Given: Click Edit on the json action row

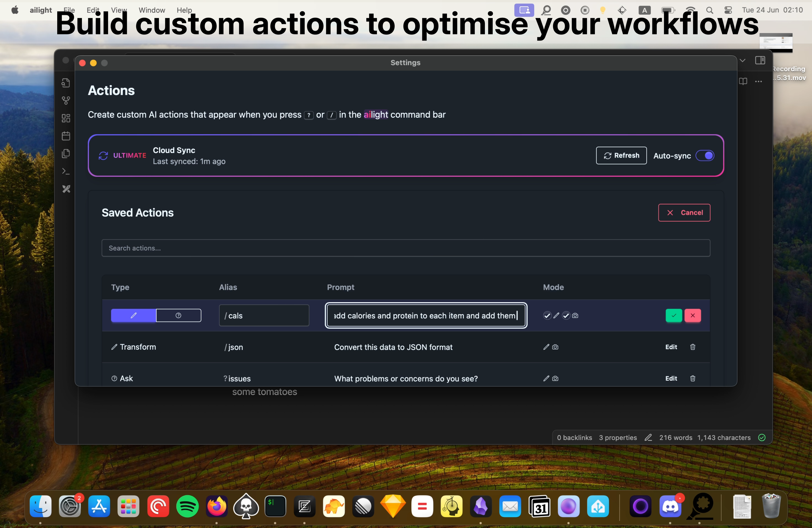Looking at the screenshot, I should 671,347.
